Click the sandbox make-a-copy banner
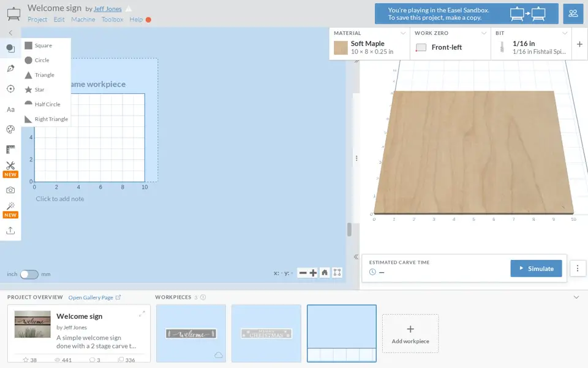588x368 pixels. click(x=466, y=14)
